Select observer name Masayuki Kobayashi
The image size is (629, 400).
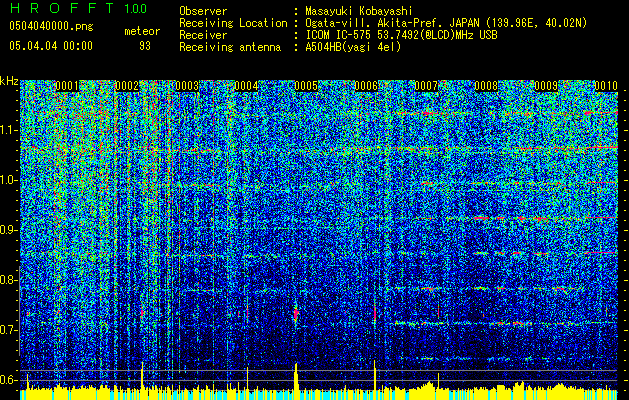tap(359, 11)
